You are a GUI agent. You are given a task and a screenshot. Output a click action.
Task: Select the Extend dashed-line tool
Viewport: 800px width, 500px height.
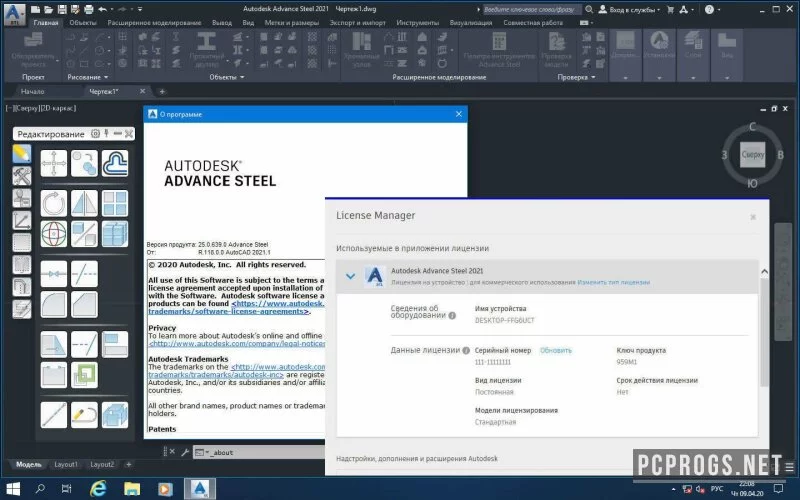(84, 344)
